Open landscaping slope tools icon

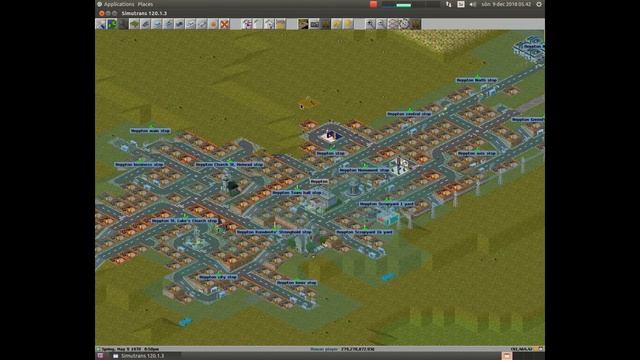click(134, 24)
